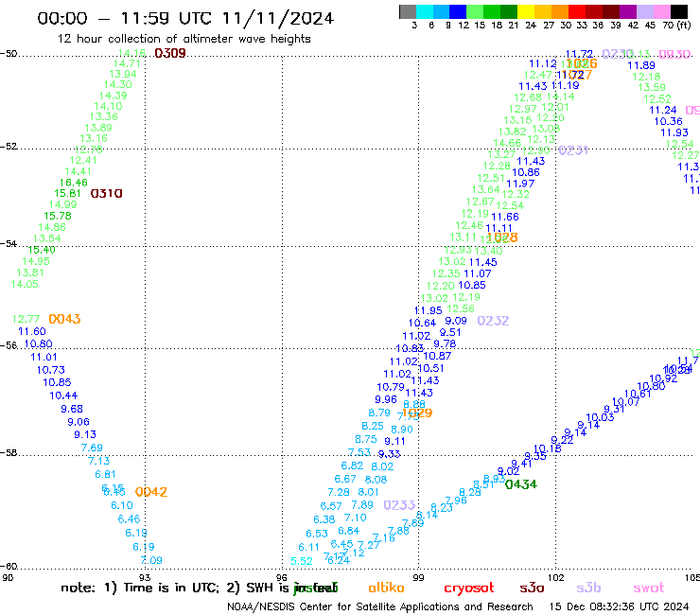Click the '15 Dec 08:32:36 UTC 2024' timestamp
The image size is (700, 615).
(x=619, y=606)
